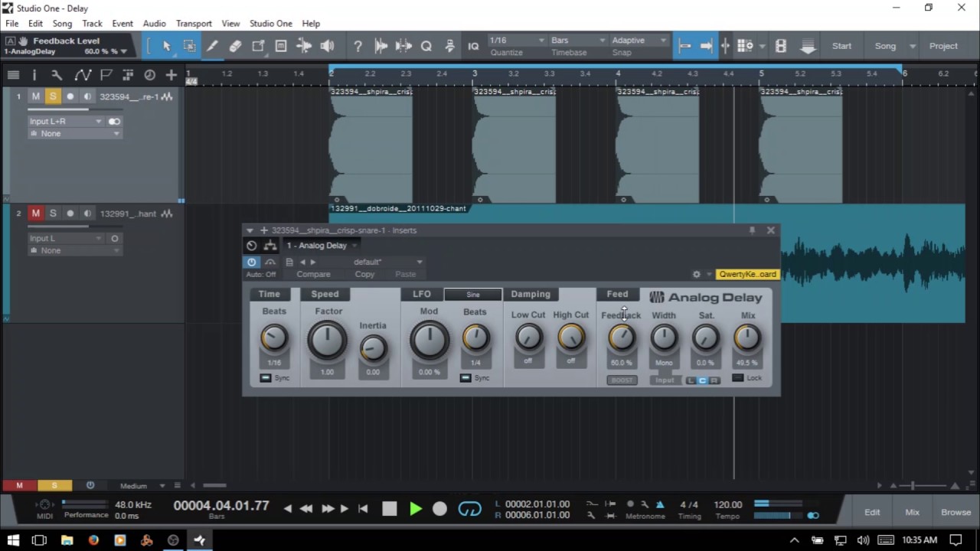The image size is (980, 551).
Task: Open the LFO Sine waveform selector
Action: coord(473,295)
